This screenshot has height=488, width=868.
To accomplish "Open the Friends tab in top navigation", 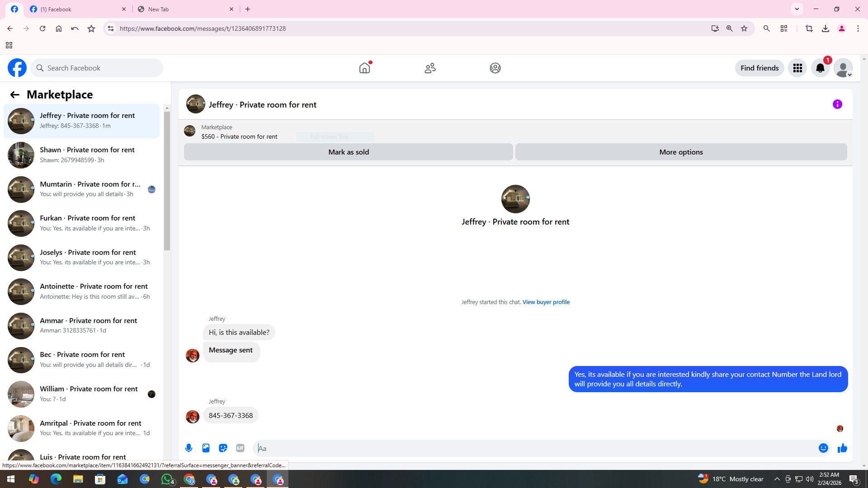I will [430, 68].
